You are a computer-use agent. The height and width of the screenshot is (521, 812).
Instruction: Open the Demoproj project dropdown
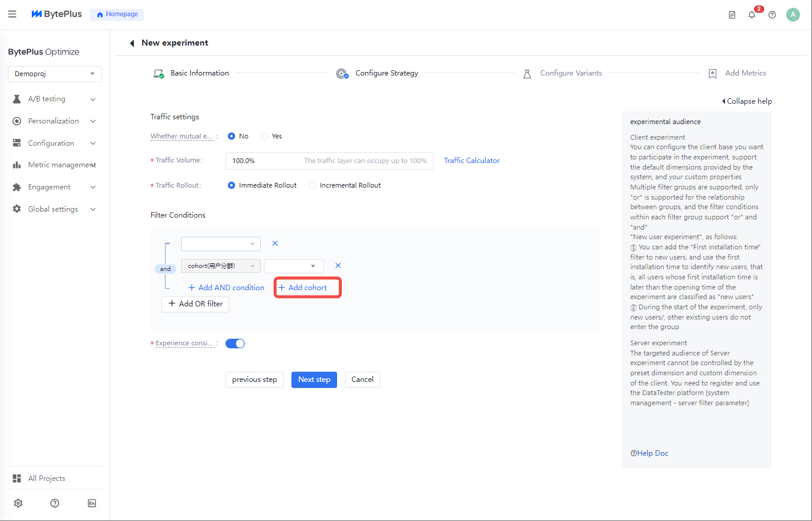(x=55, y=74)
